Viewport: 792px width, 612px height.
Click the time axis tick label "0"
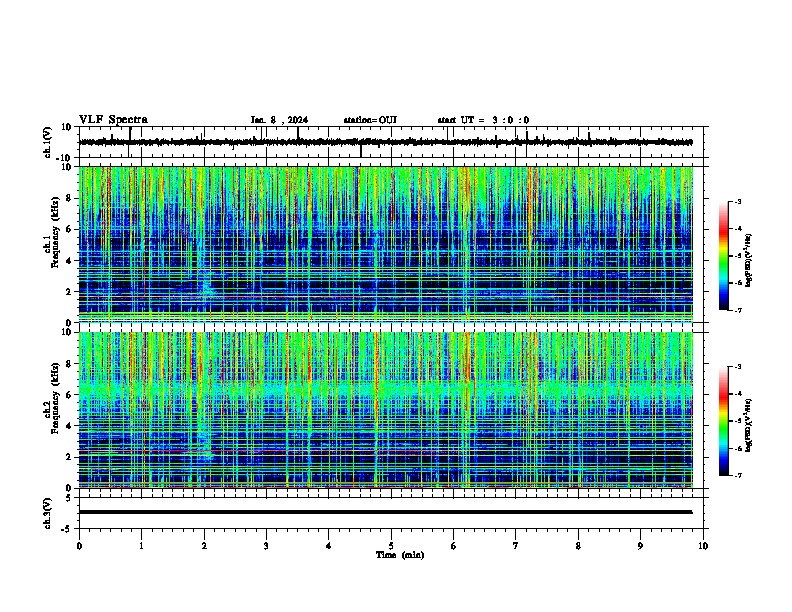coord(79,546)
